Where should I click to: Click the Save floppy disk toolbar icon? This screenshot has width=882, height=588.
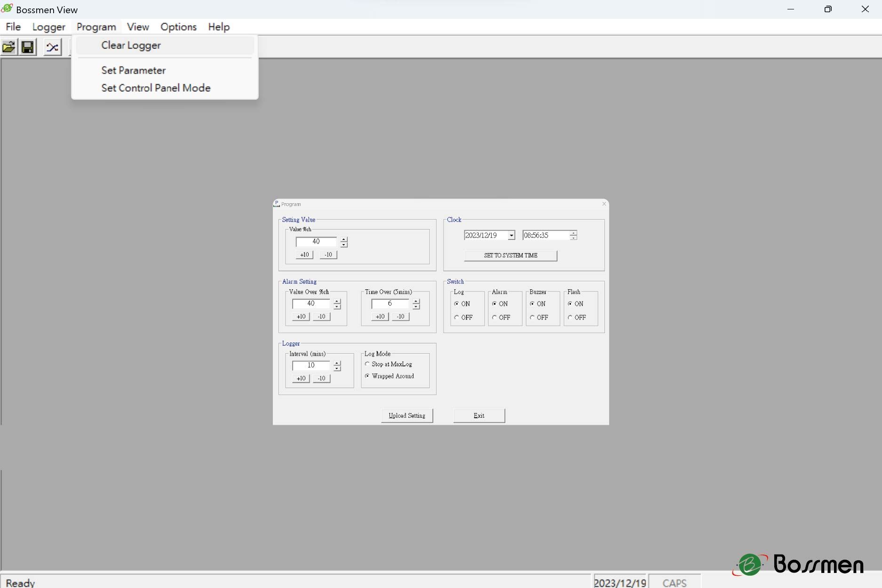click(28, 47)
